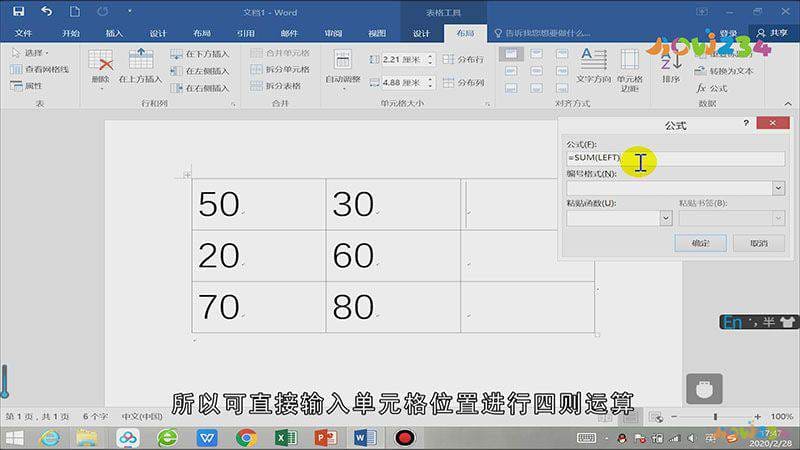Align cell text to exact center
The height and width of the screenshot is (450, 800).
tap(536, 71)
